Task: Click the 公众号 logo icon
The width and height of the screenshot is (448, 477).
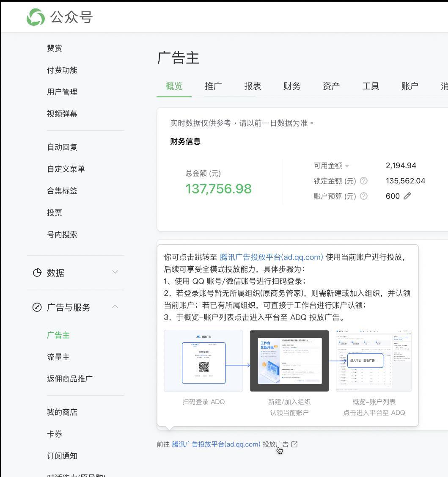Action: [x=37, y=18]
